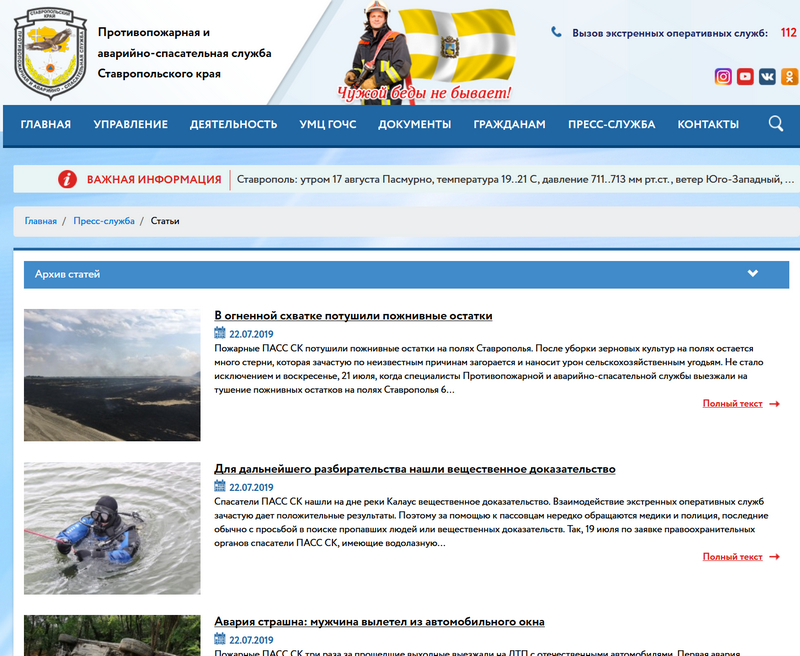Open the Odnoklassniki social icon

789,76
